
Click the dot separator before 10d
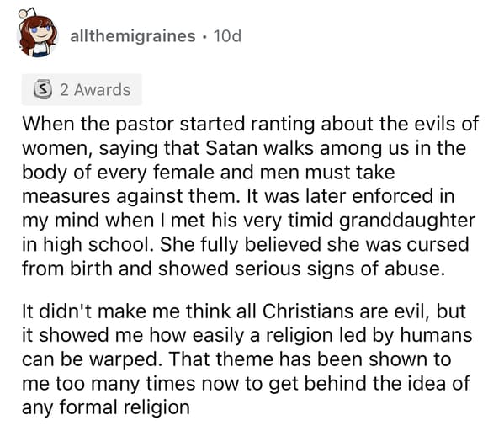click(x=204, y=36)
